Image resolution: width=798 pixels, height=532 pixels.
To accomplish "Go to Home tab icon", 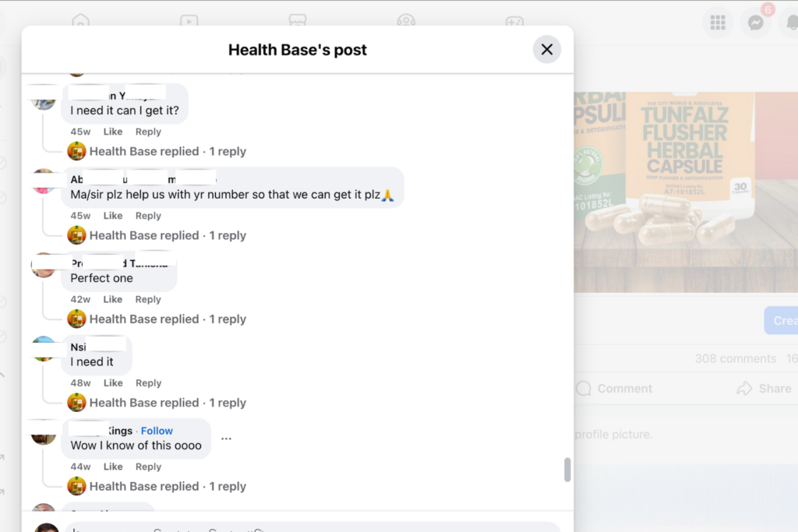I will coord(80,20).
